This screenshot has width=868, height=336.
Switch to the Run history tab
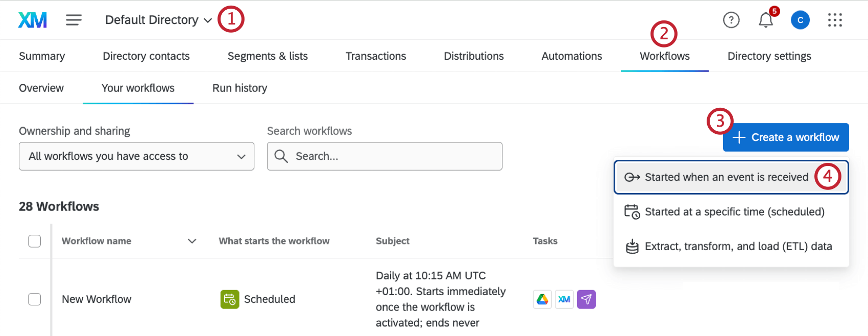(x=239, y=88)
